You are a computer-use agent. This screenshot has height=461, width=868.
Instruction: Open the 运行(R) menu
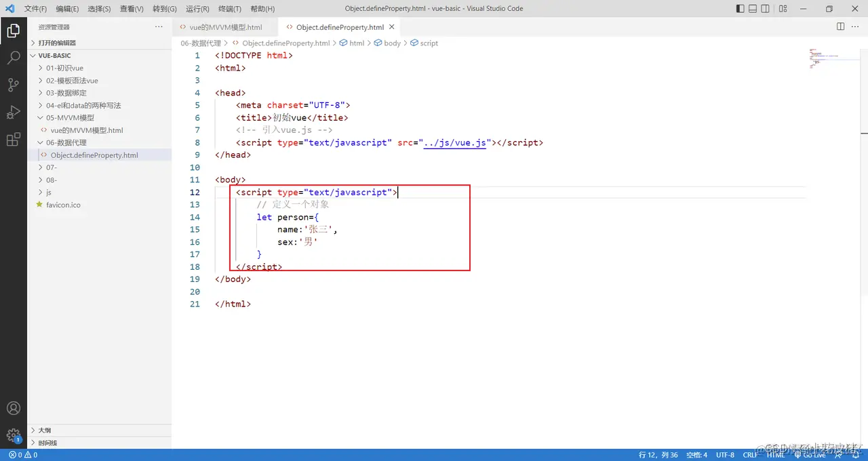click(x=197, y=9)
